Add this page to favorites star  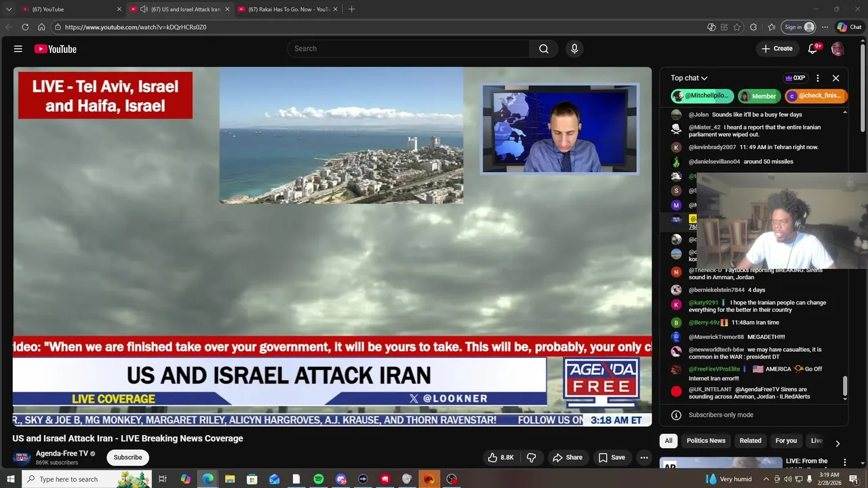[x=737, y=27]
